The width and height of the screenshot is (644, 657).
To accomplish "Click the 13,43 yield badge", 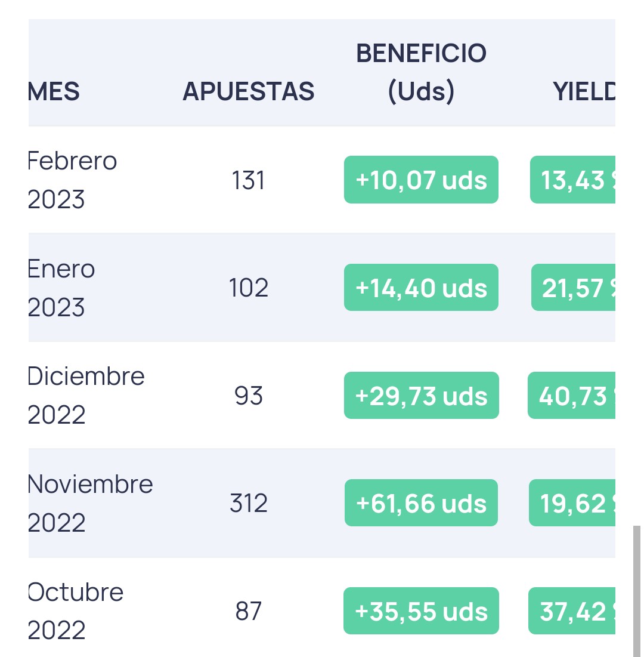I will click(x=572, y=180).
